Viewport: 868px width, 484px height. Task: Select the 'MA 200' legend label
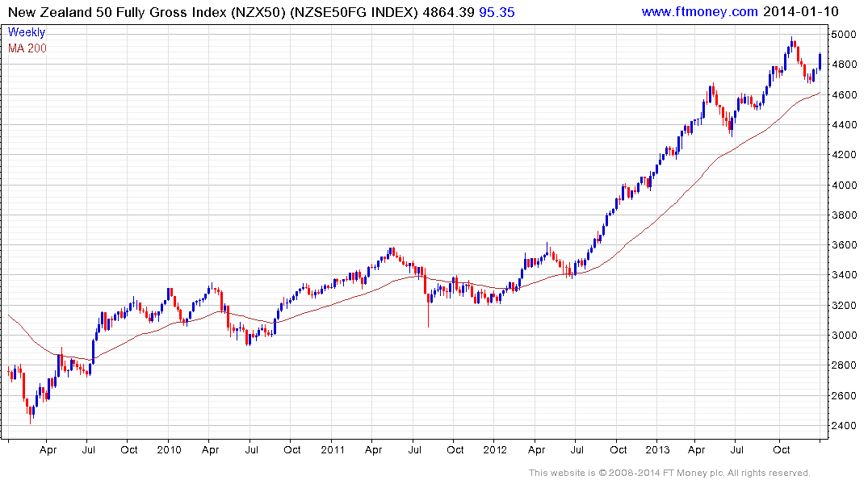[27, 48]
